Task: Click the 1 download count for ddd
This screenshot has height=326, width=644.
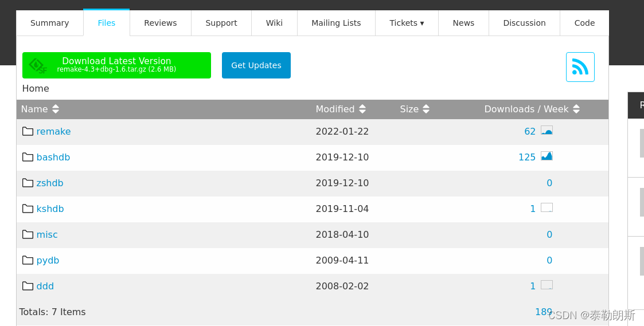Action: pyautogui.click(x=533, y=286)
